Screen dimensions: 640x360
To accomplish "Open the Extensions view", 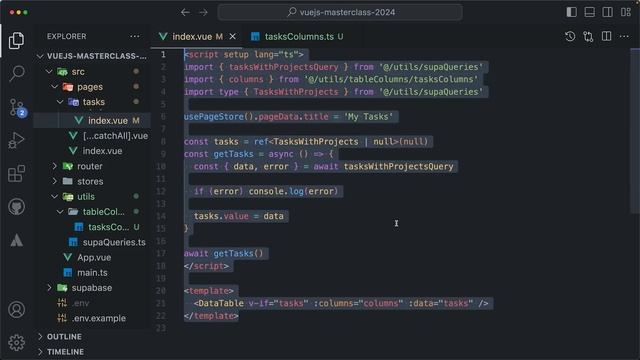I will (x=16, y=174).
